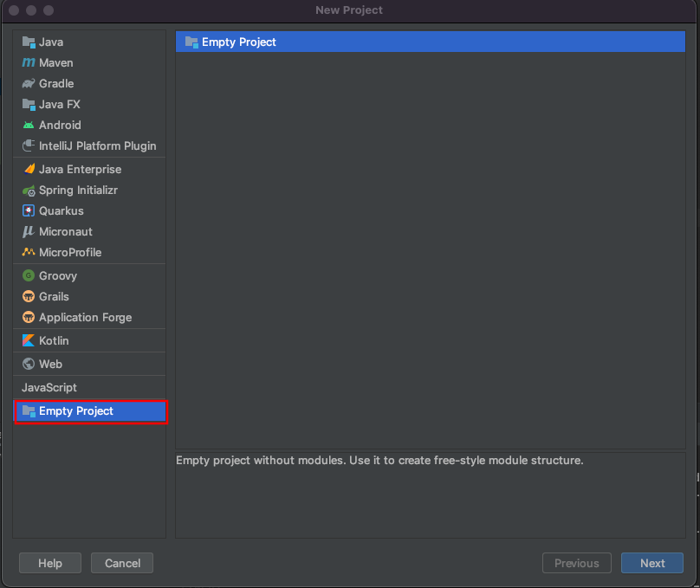Choose the Grails label

[54, 296]
